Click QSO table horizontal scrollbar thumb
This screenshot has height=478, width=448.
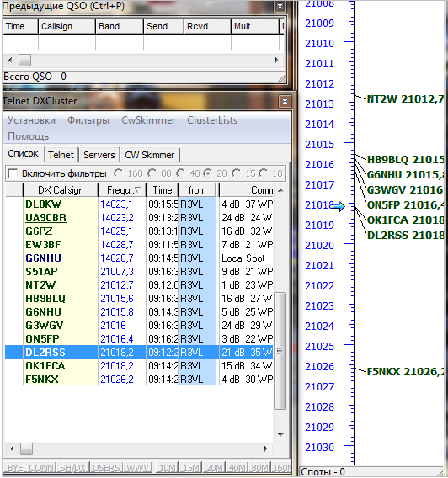pyautogui.click(x=24, y=60)
